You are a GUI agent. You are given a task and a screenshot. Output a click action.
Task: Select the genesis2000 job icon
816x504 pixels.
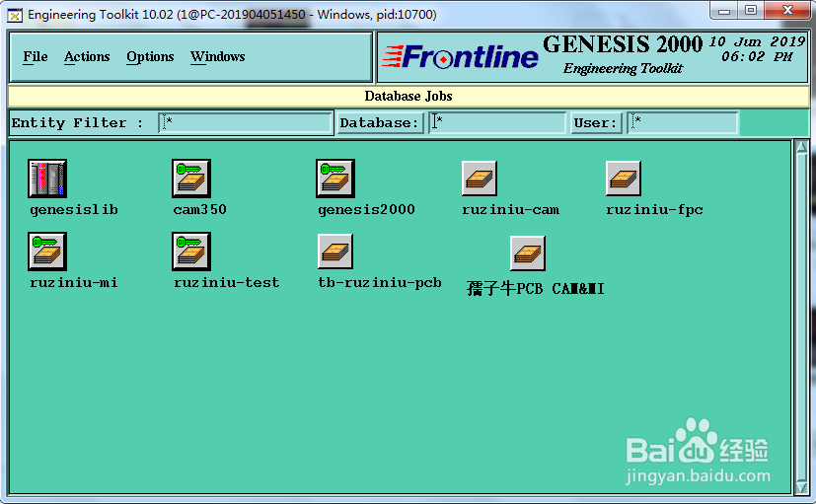(x=335, y=179)
